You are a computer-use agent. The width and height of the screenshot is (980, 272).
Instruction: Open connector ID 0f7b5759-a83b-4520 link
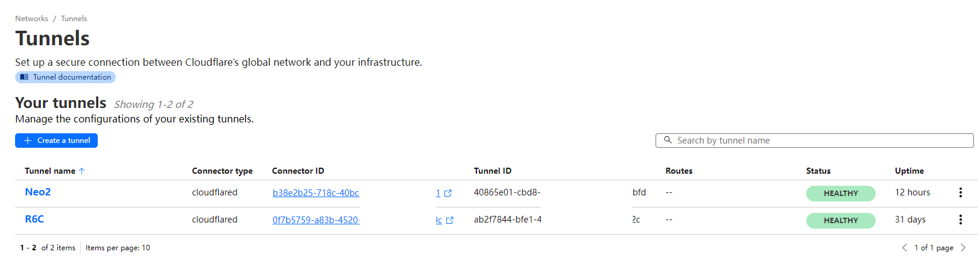(x=315, y=220)
